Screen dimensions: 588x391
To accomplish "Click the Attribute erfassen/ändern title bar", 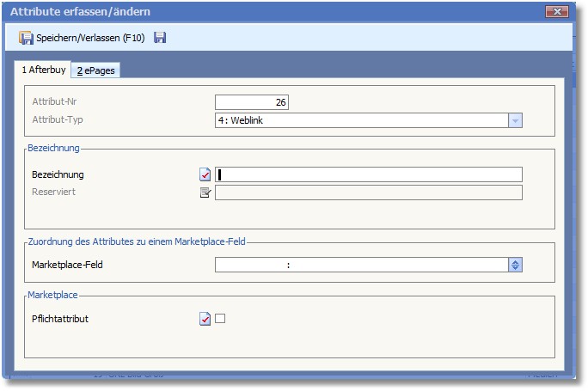I will click(258, 12).
